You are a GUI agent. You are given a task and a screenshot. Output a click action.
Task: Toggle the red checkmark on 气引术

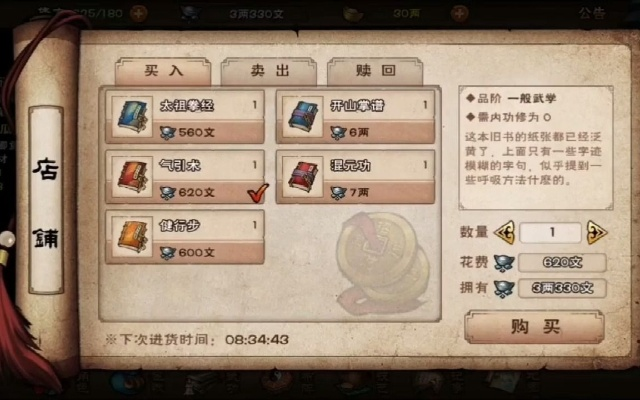pos(258,193)
